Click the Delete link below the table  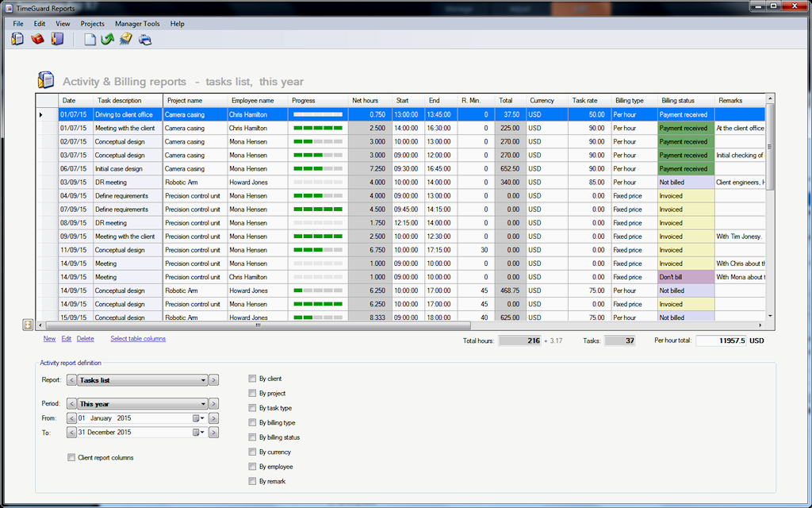tap(85, 339)
